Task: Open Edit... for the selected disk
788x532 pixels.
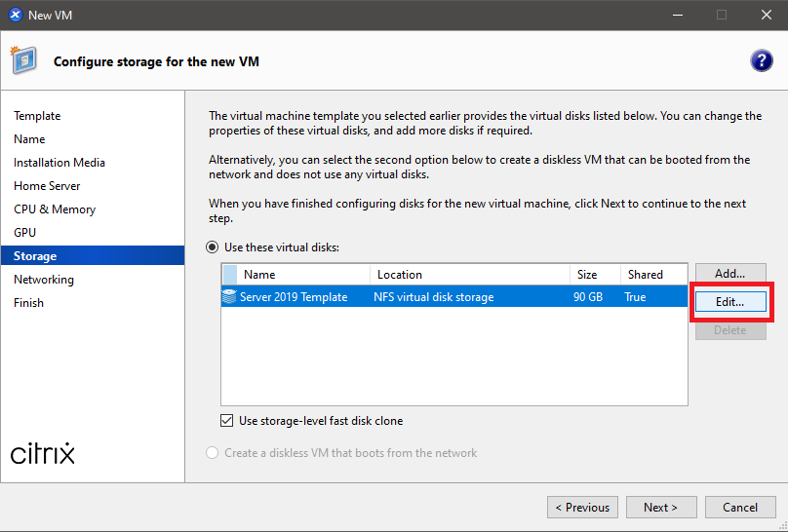Action: pos(729,302)
